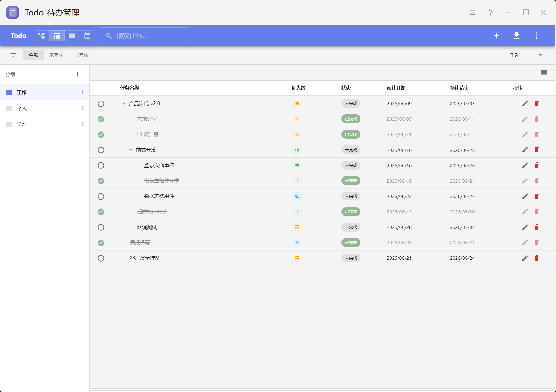556x392 pixels.
Task: Pin the window with pin icon
Action: coord(490,12)
